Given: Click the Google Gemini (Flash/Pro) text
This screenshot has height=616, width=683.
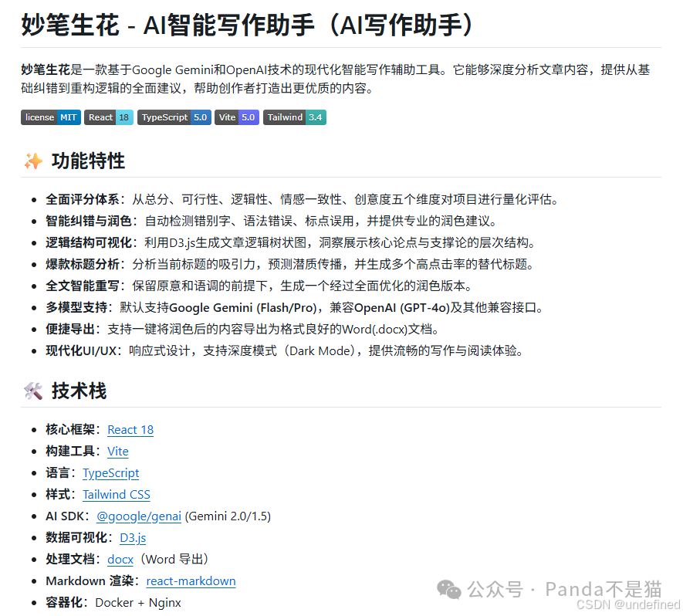Looking at the screenshot, I should point(242,307).
